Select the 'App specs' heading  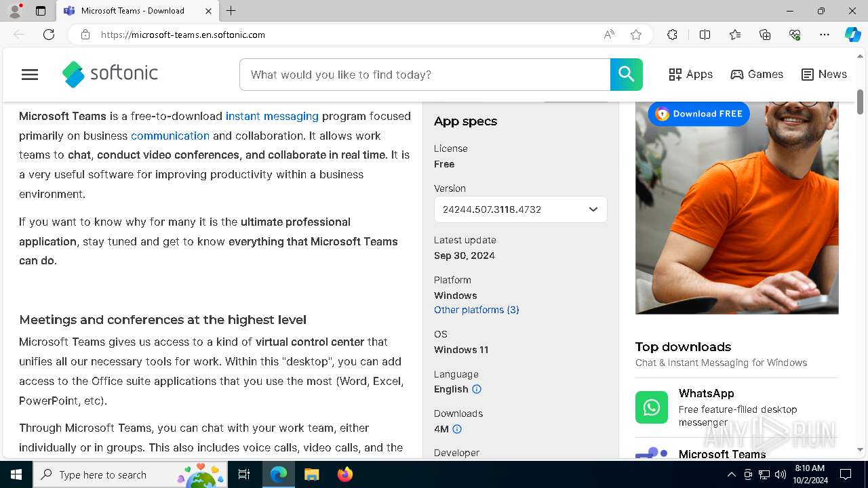coord(465,121)
